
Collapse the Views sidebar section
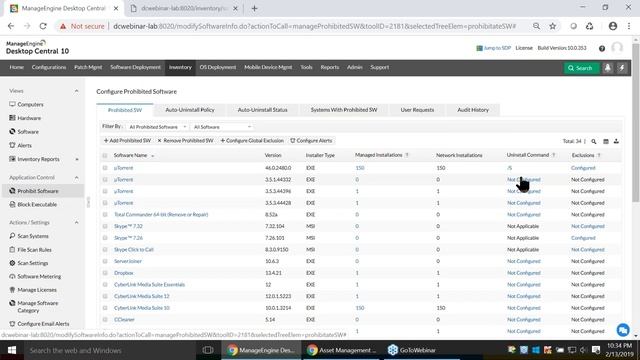[76, 91]
